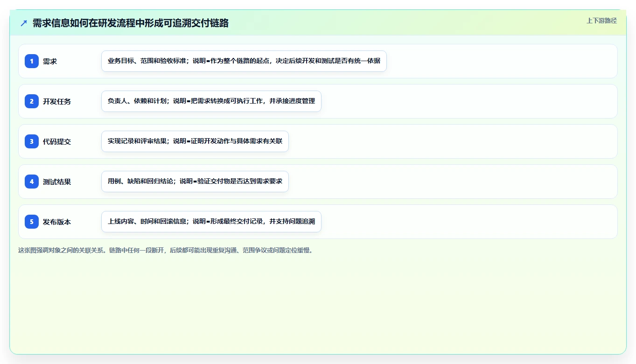Viewport: 636px width, 364px height.
Task: Click the 用例、缺陷和回归结论 description box
Action: pyautogui.click(x=195, y=182)
